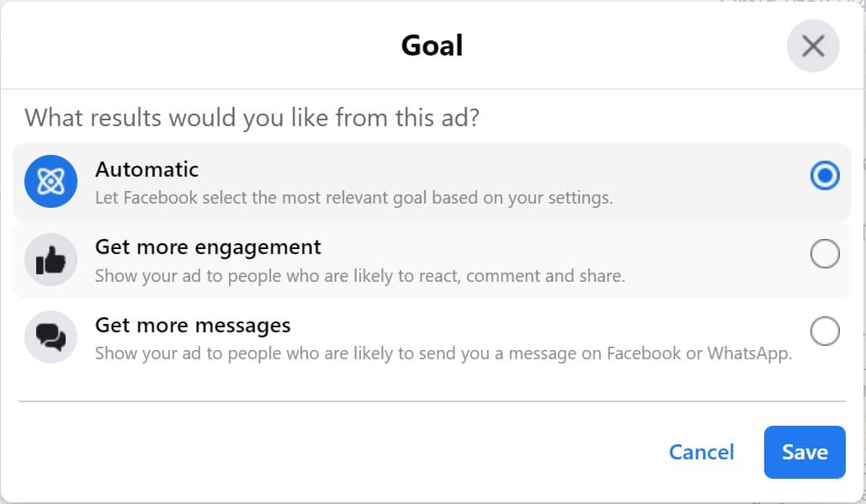Click the question about ad results
The height and width of the screenshot is (504, 866).
point(252,118)
